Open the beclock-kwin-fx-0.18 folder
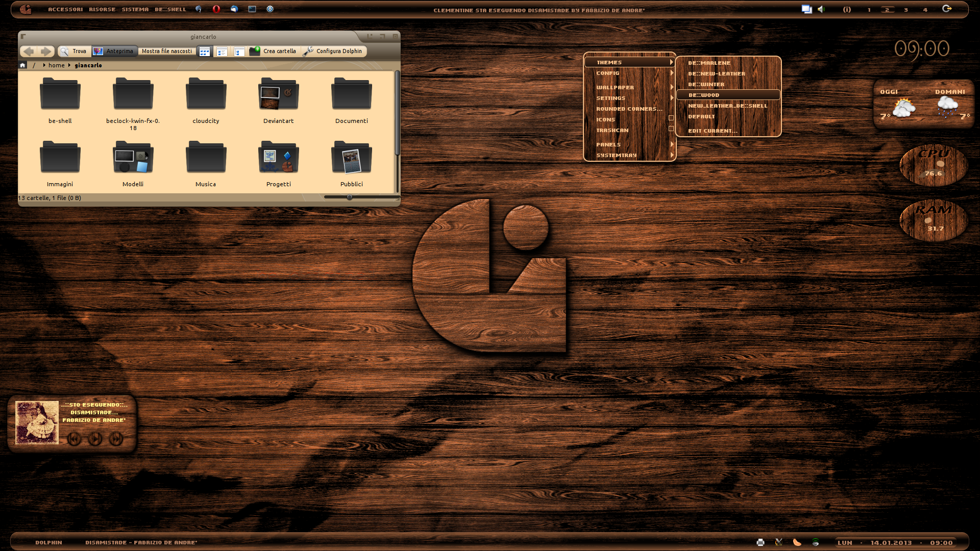This screenshot has width=980, height=551. [x=133, y=104]
